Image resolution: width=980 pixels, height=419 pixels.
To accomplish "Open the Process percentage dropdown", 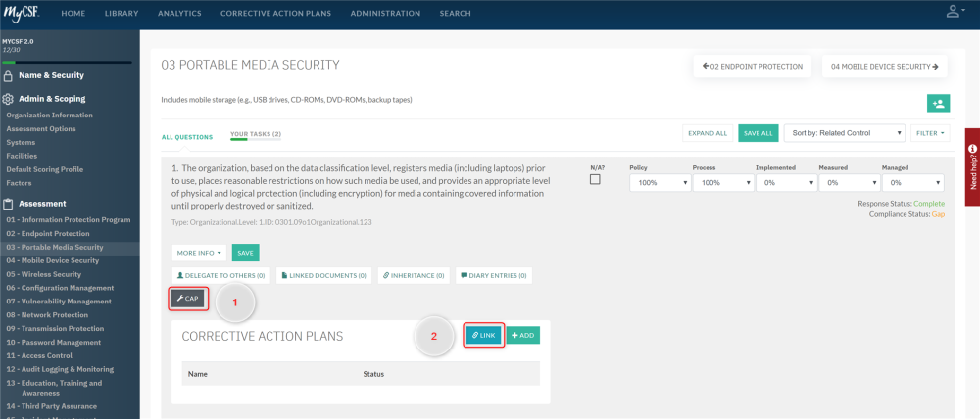I will (x=722, y=183).
